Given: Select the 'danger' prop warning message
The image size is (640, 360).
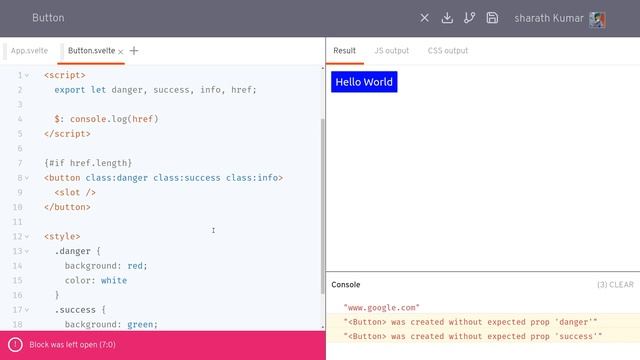Looking at the screenshot, I should pyautogui.click(x=470, y=322).
